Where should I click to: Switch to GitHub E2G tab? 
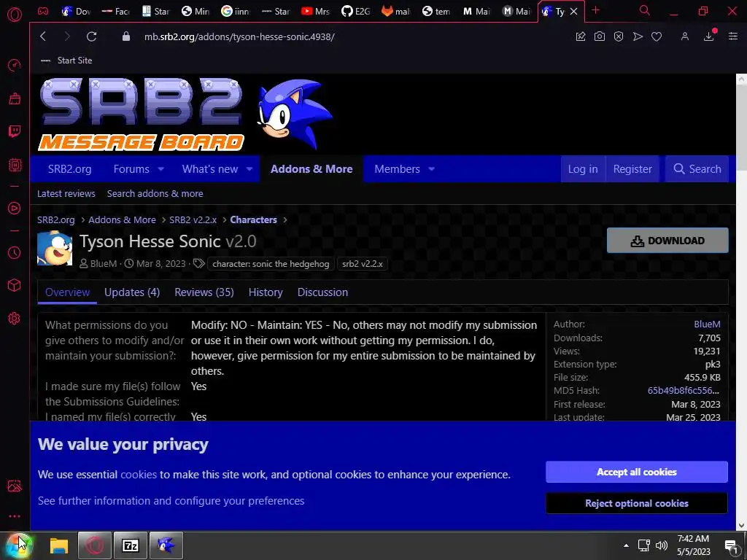tap(356, 11)
